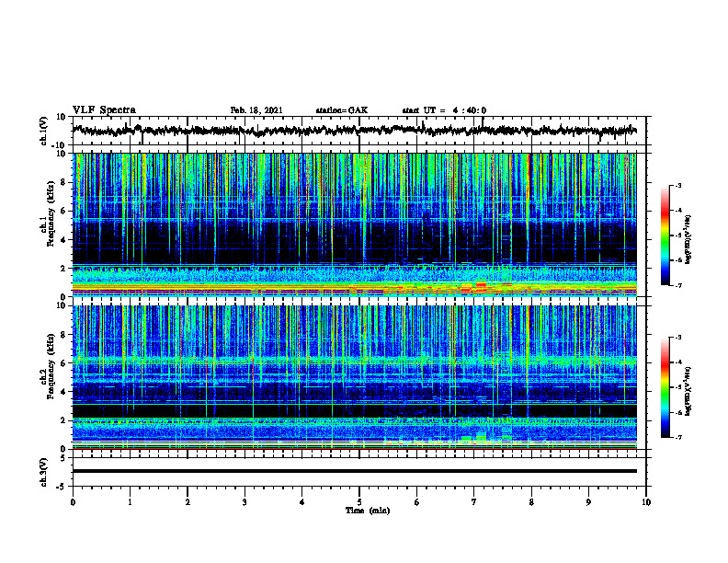The height and width of the screenshot is (563, 728).
Task: Click the ch.1 voltage waveform trace
Action: (355, 131)
